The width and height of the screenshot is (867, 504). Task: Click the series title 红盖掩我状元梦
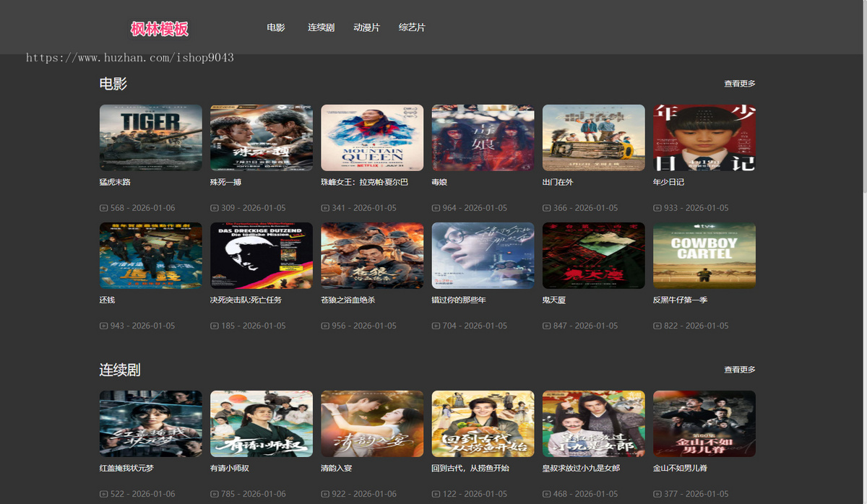(x=126, y=468)
